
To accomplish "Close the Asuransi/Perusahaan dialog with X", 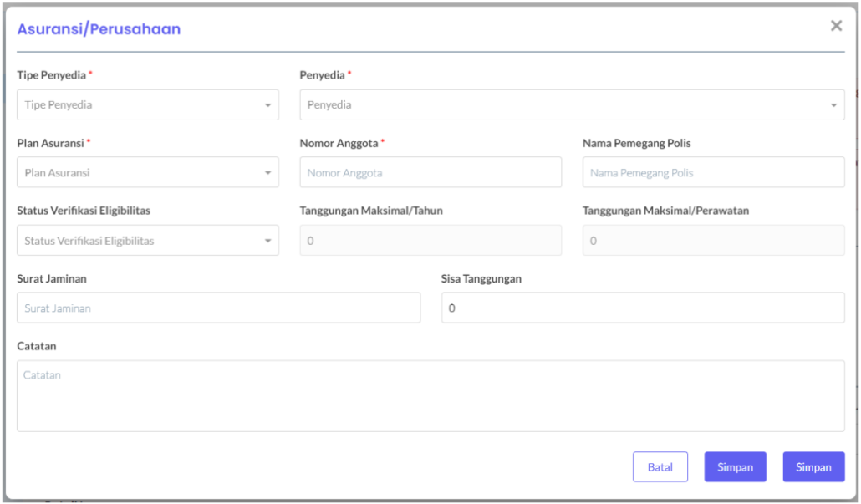I will (835, 27).
